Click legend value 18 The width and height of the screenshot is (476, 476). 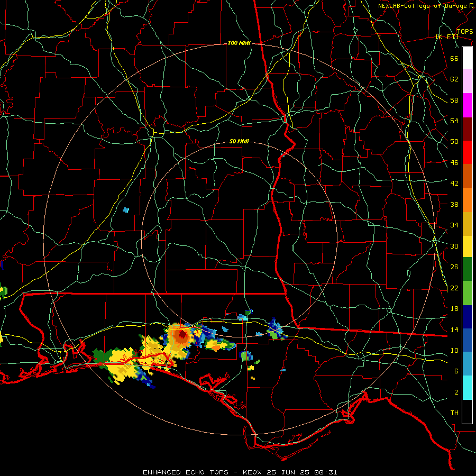454,309
